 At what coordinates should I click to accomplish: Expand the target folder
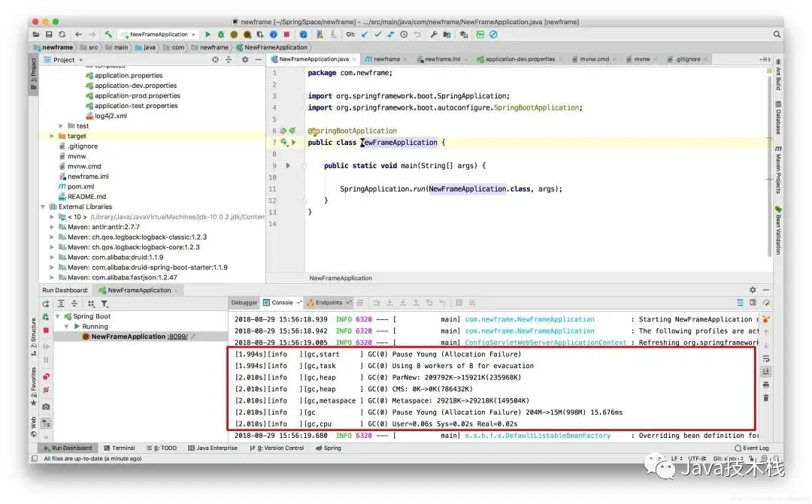tap(52, 136)
